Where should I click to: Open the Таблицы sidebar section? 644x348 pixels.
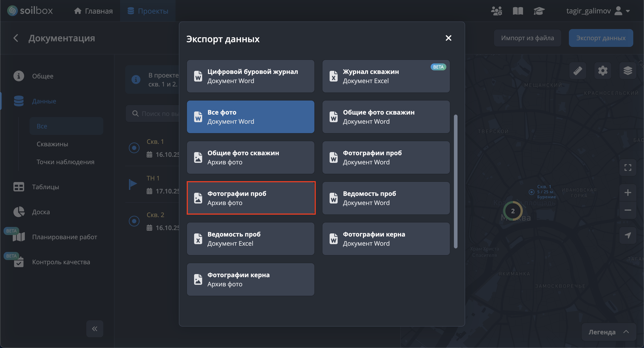(45, 187)
